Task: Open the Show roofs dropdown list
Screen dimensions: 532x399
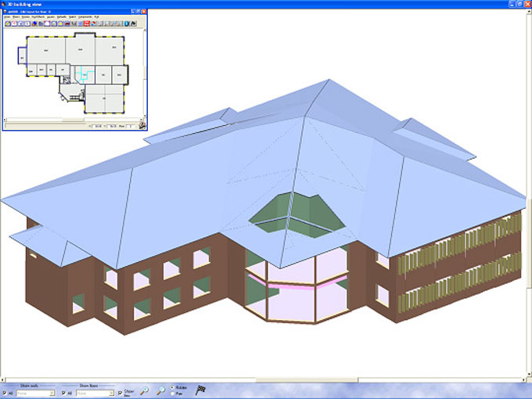Action: (x=52, y=393)
